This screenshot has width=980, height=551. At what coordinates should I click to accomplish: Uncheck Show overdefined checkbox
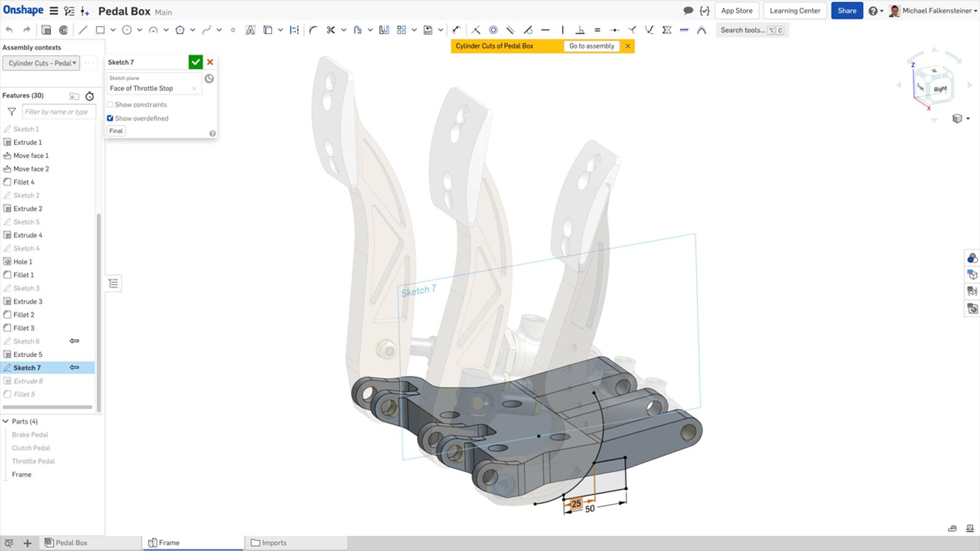click(110, 118)
